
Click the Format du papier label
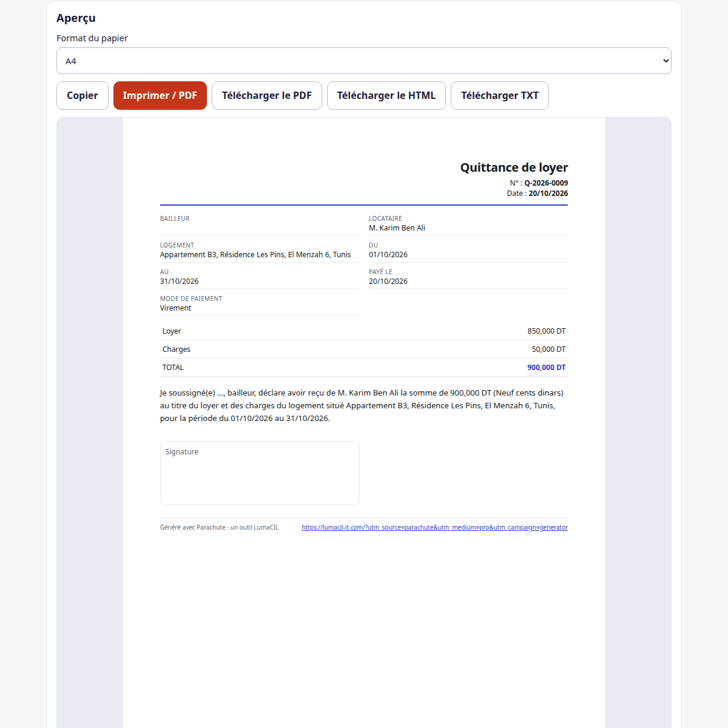click(x=92, y=38)
